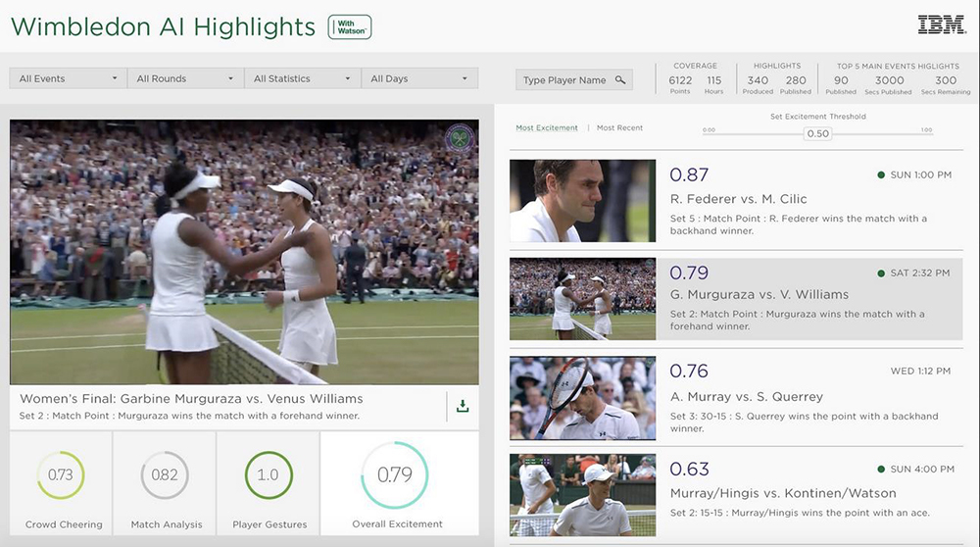980x547 pixels.
Task: Click the Match Analysis score circle
Action: pos(165,474)
